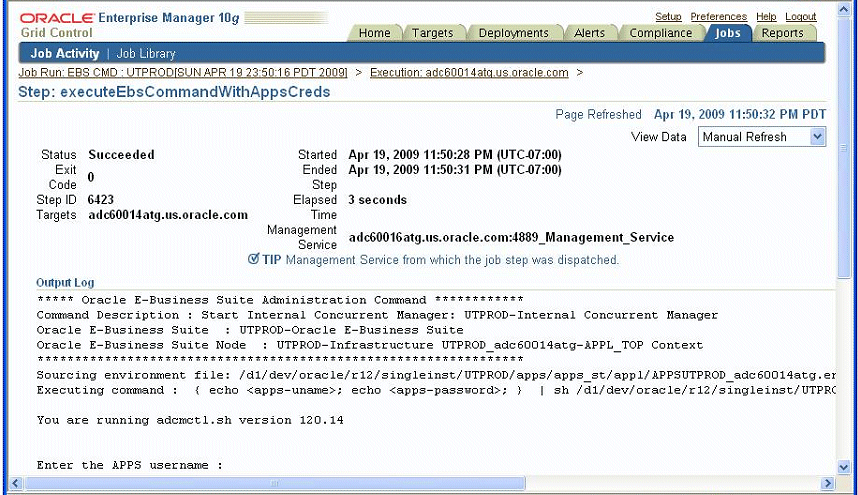
Task: Click the Ended timestamp 11:50:31 PM
Action: tap(455, 170)
